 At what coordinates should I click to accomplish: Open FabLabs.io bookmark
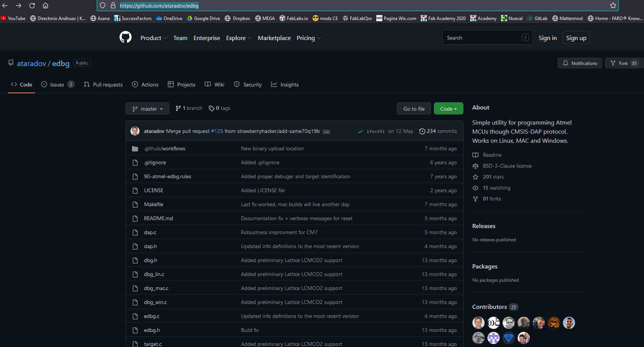pos(294,18)
